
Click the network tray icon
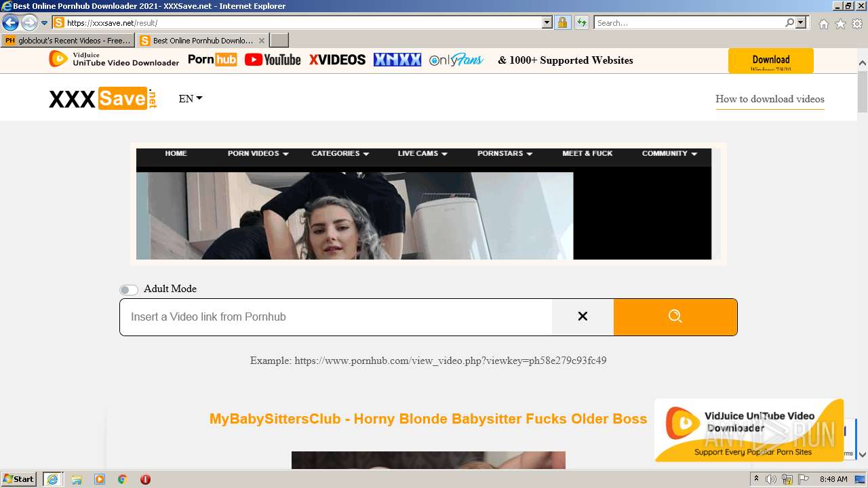(x=787, y=479)
